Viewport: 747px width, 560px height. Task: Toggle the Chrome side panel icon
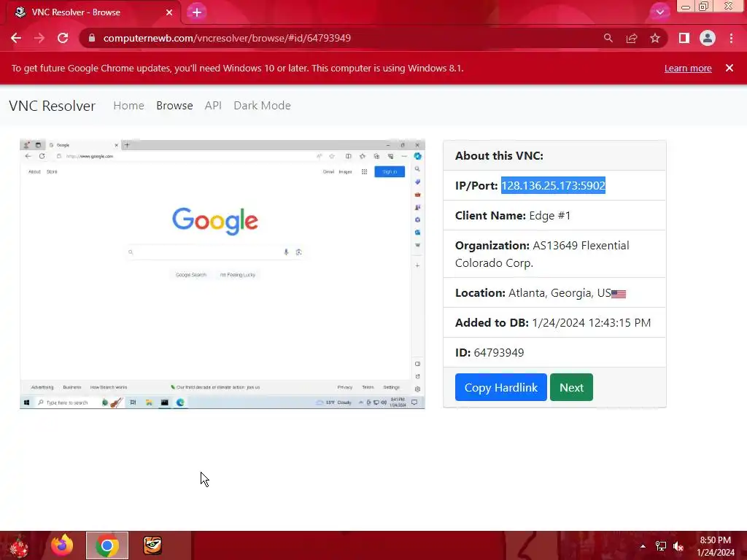click(x=684, y=38)
